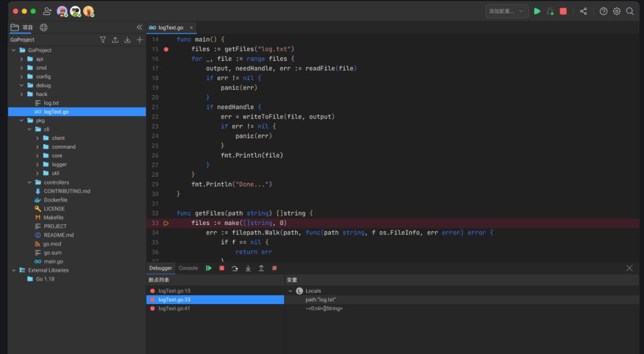Toggle breakpoint dot for logText.go:41 in list
Viewport: 644px width, 354px height.
pyautogui.click(x=152, y=308)
